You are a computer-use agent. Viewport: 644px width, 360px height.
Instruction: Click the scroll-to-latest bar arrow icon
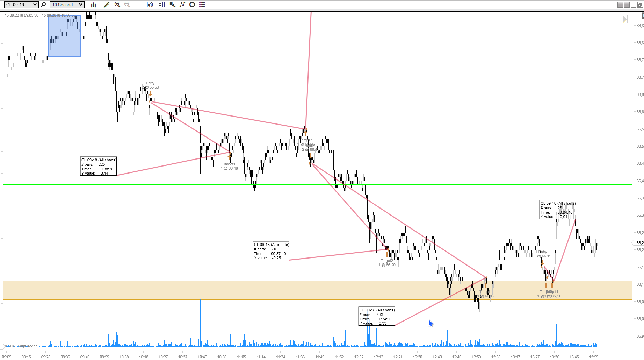pos(625,19)
